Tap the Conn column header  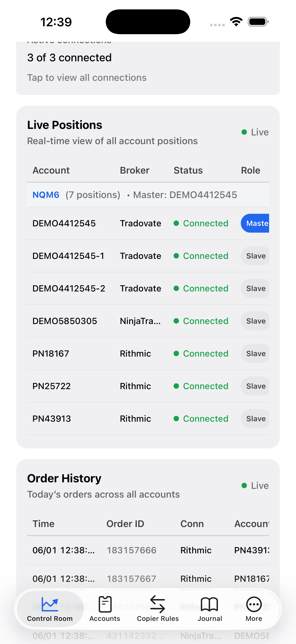click(x=192, y=524)
